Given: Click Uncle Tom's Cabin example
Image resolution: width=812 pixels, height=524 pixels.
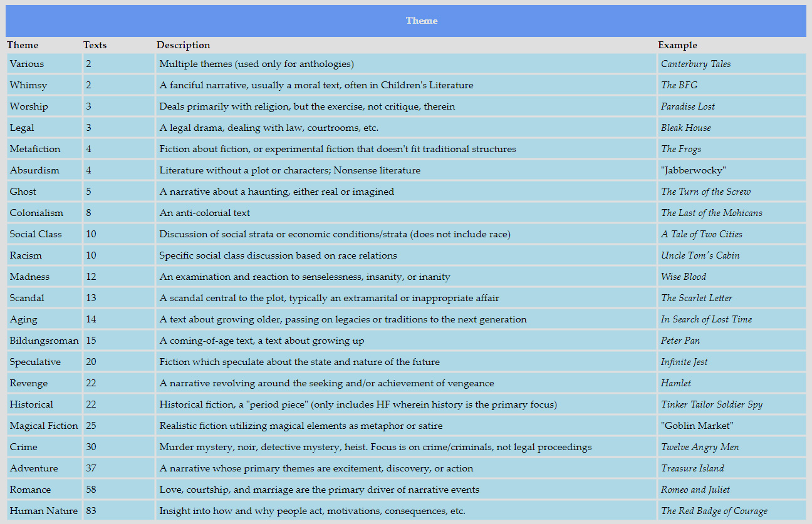Looking at the screenshot, I should [700, 255].
